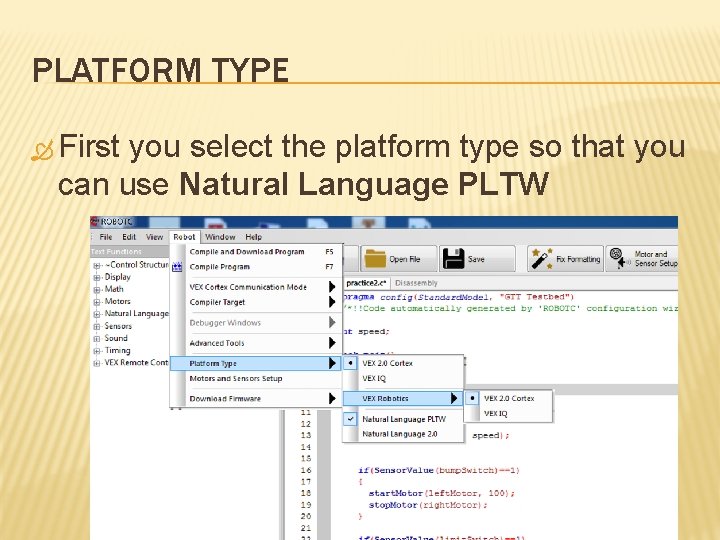Expand the Timing tree node

click(96, 351)
